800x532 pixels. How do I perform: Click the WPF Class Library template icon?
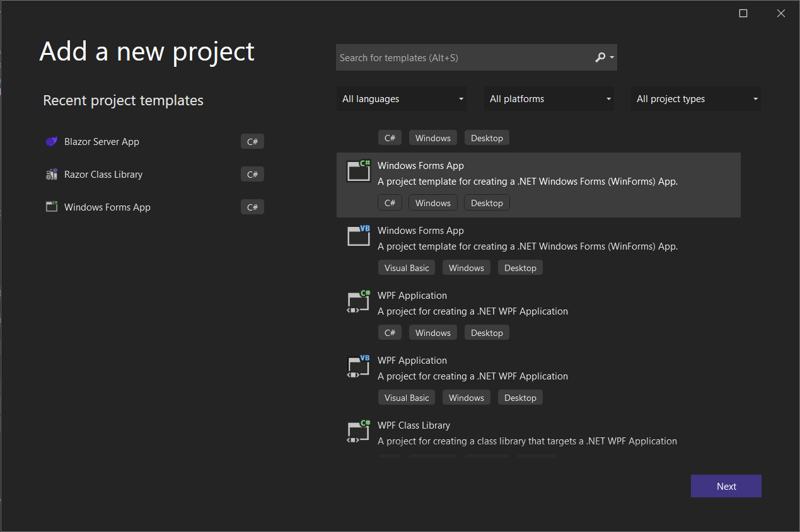[359, 431]
